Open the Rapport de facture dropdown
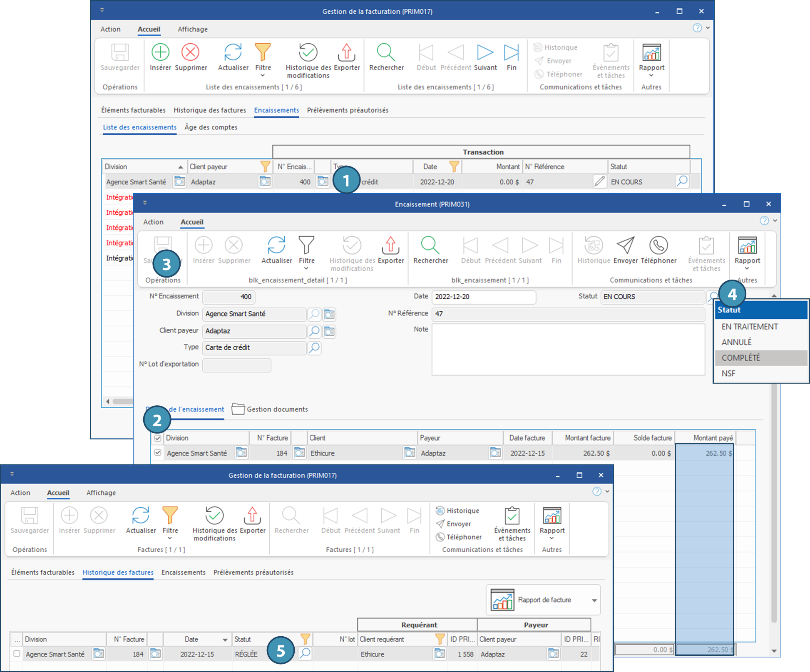The height and width of the screenshot is (672, 810). tap(594, 600)
